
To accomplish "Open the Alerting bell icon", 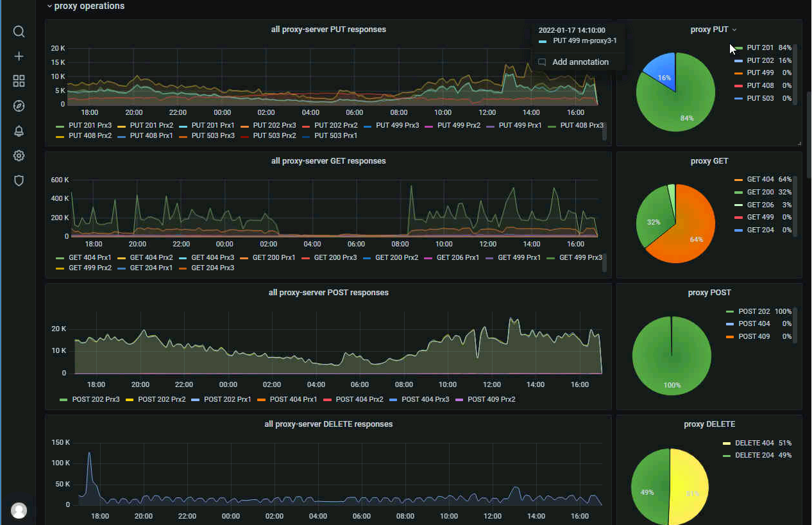I will pos(19,131).
